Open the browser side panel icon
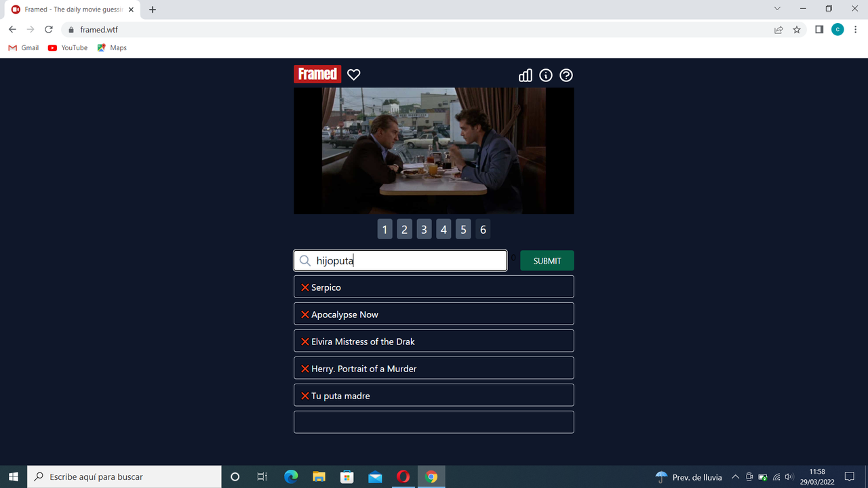 (x=819, y=30)
